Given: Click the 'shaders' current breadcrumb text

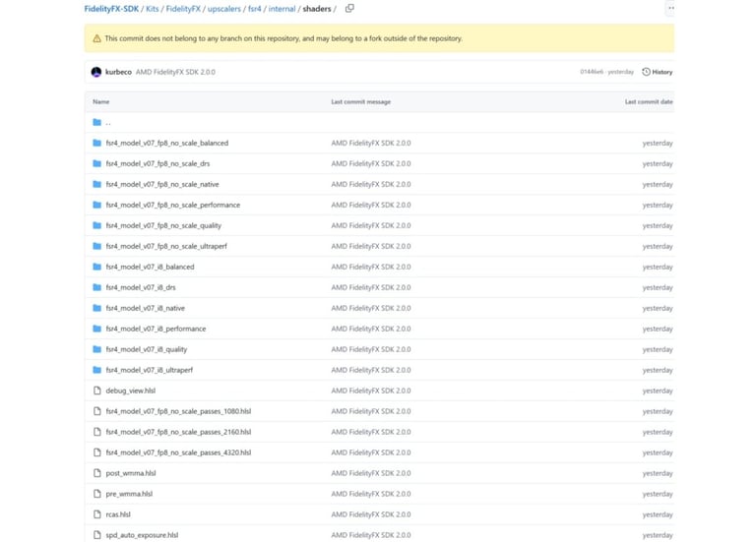Looking at the screenshot, I should (x=317, y=9).
